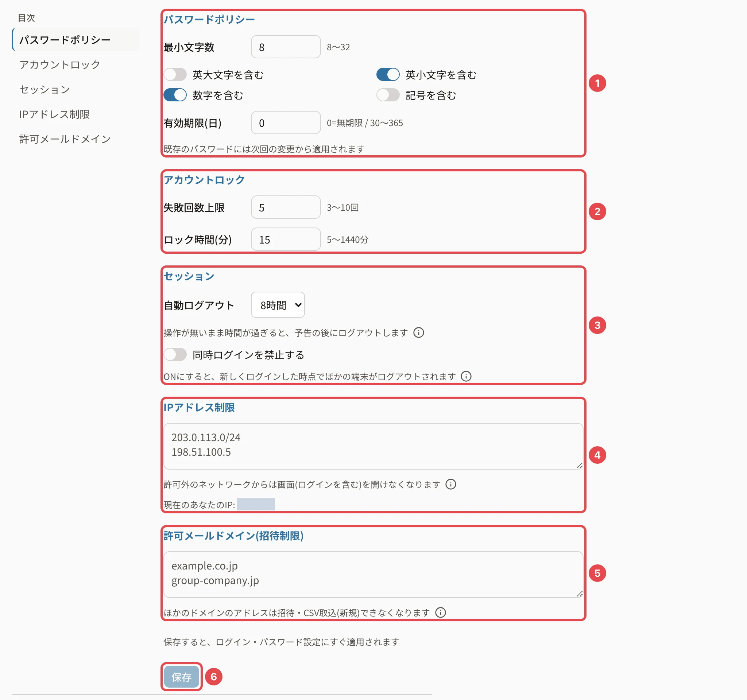
Task: Click info icon beside IP restriction note
Action: (x=450, y=485)
